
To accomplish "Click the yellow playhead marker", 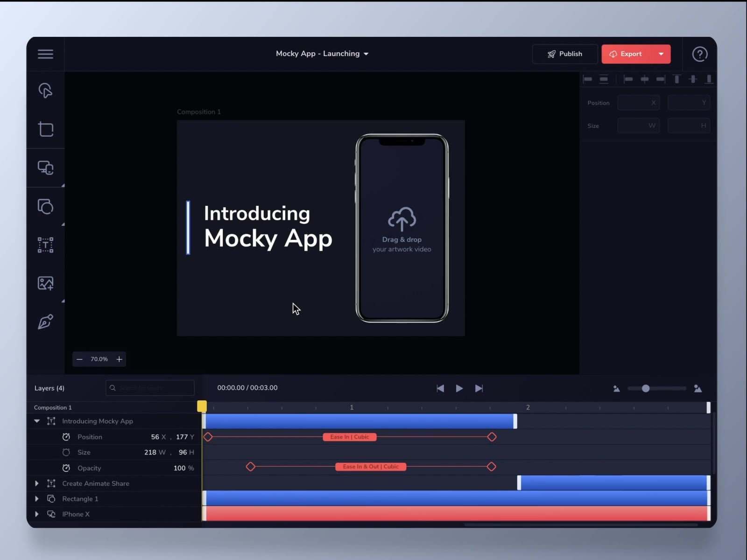I will click(x=202, y=406).
